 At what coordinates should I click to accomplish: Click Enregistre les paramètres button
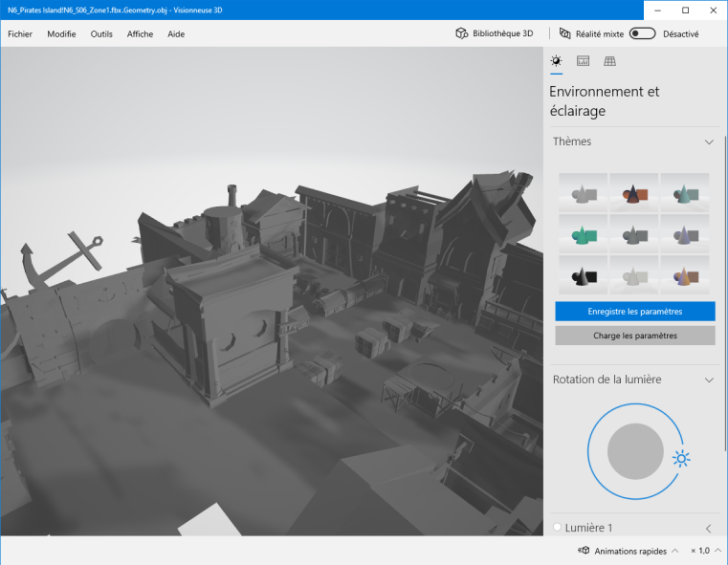pyautogui.click(x=634, y=312)
